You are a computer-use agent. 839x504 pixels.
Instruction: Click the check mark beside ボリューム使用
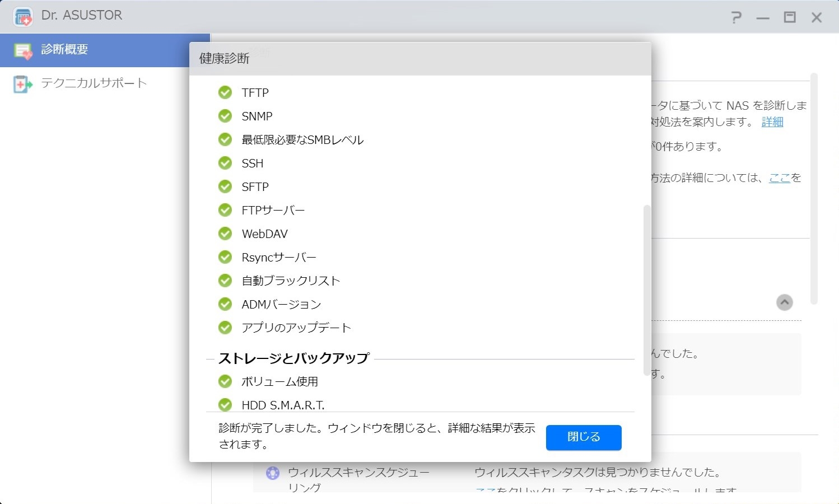(x=225, y=381)
